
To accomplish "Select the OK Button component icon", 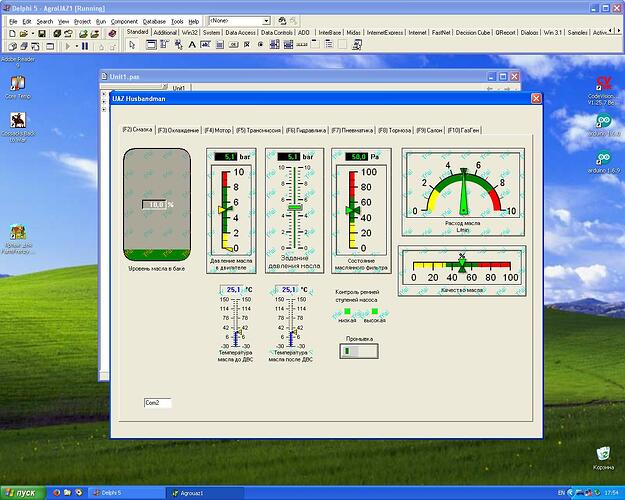I will (233, 45).
